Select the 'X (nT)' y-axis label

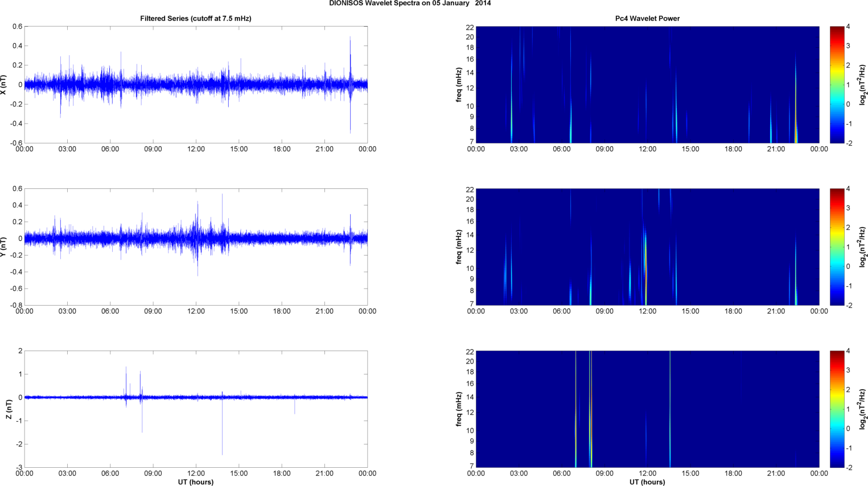coord(4,85)
